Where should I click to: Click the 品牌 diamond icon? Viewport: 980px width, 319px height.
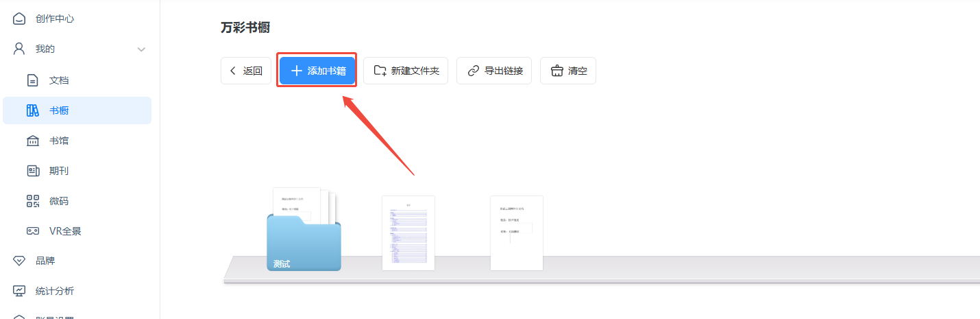click(19, 261)
